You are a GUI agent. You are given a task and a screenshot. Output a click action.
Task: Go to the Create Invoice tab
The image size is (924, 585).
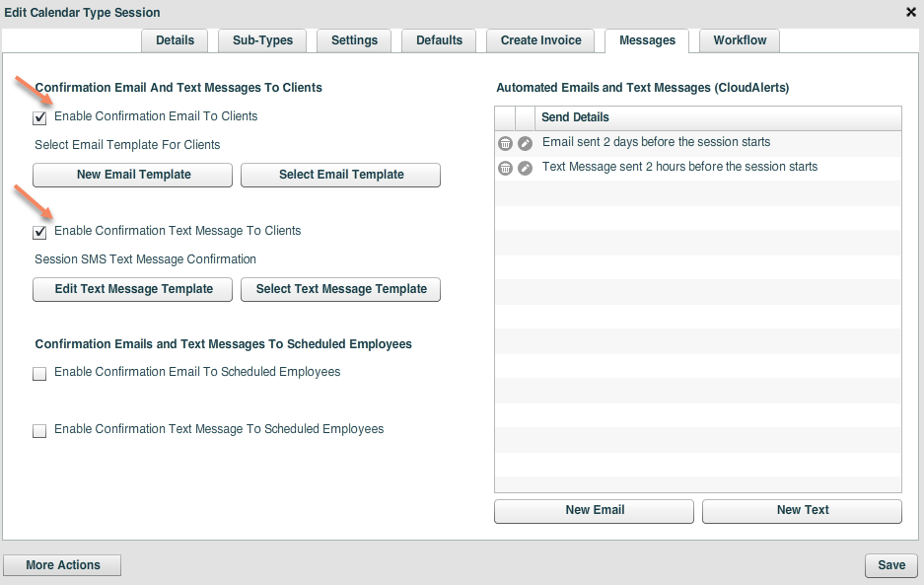click(540, 40)
